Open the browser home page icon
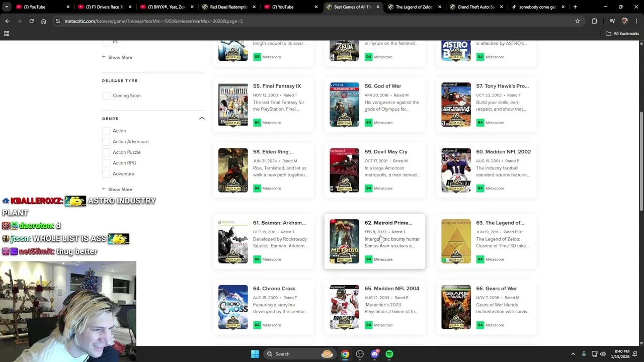The image size is (644, 362). (x=43, y=21)
